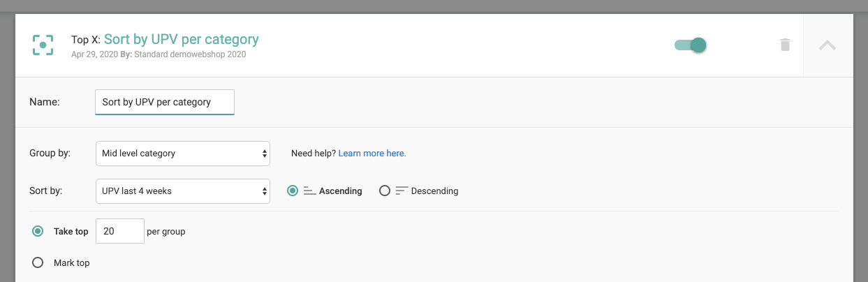Choose the Mark top radio option
Screen dimensions: 868x282
(38, 263)
